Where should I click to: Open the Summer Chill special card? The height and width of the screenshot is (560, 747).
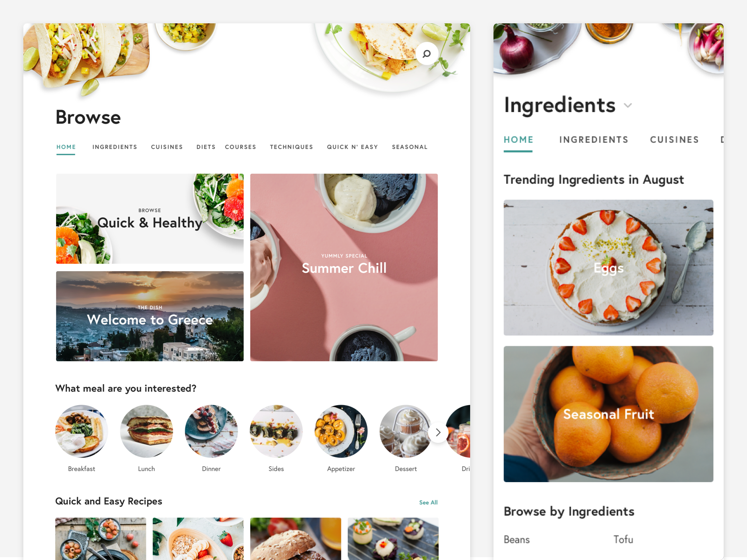click(344, 267)
